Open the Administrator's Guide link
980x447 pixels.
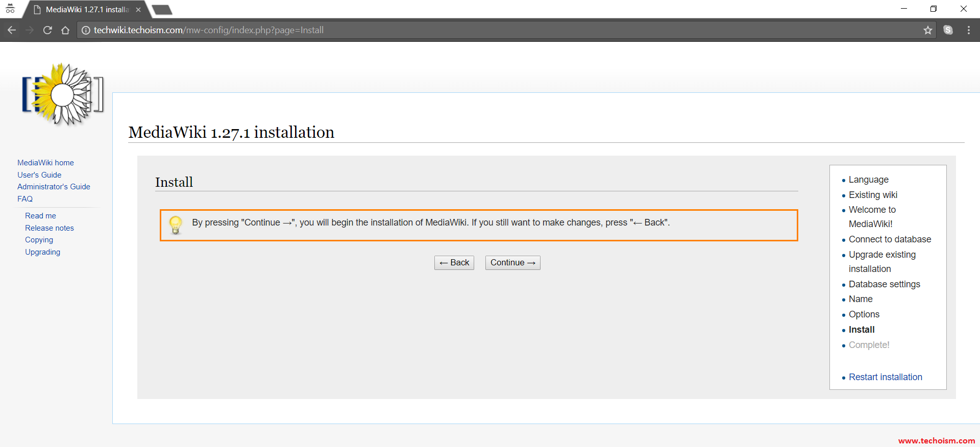pos(54,187)
